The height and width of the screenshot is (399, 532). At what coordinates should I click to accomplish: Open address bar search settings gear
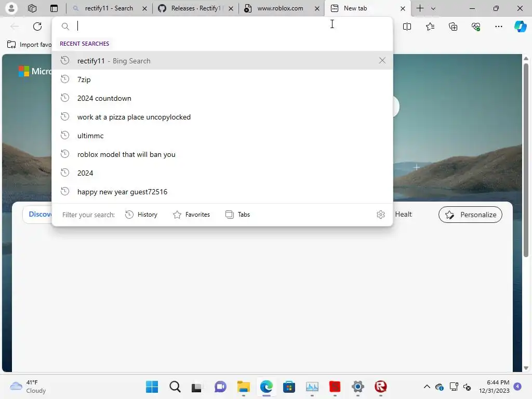(381, 215)
